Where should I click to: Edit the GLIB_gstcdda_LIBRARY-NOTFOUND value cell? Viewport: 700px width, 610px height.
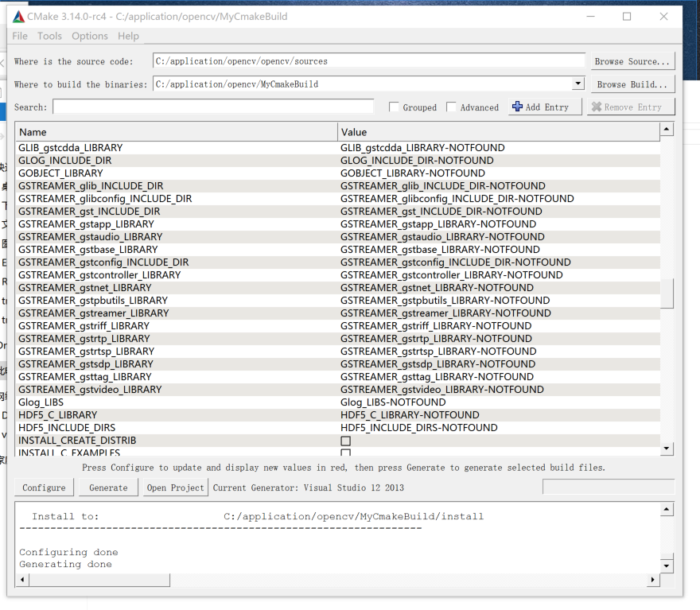[499, 148]
